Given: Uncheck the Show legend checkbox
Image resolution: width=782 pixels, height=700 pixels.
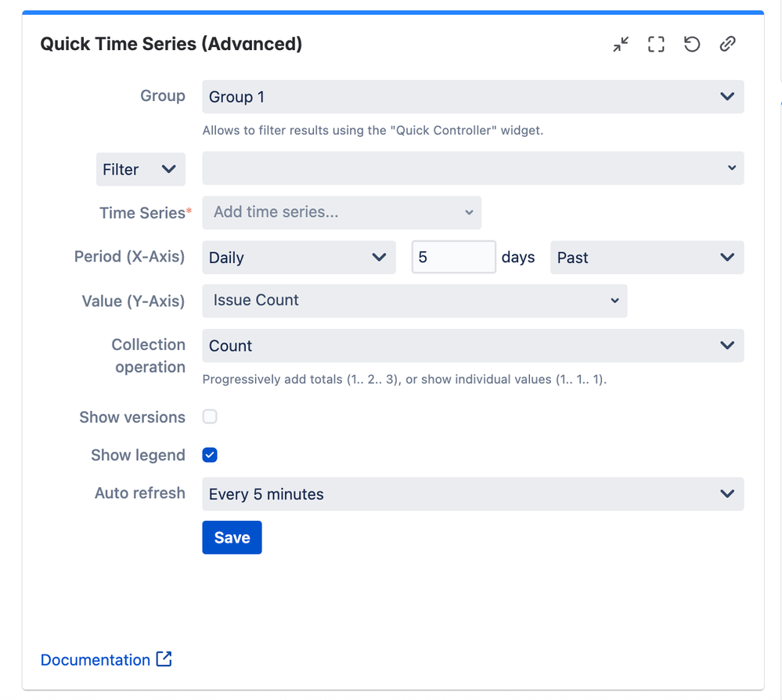Looking at the screenshot, I should tap(209, 454).
